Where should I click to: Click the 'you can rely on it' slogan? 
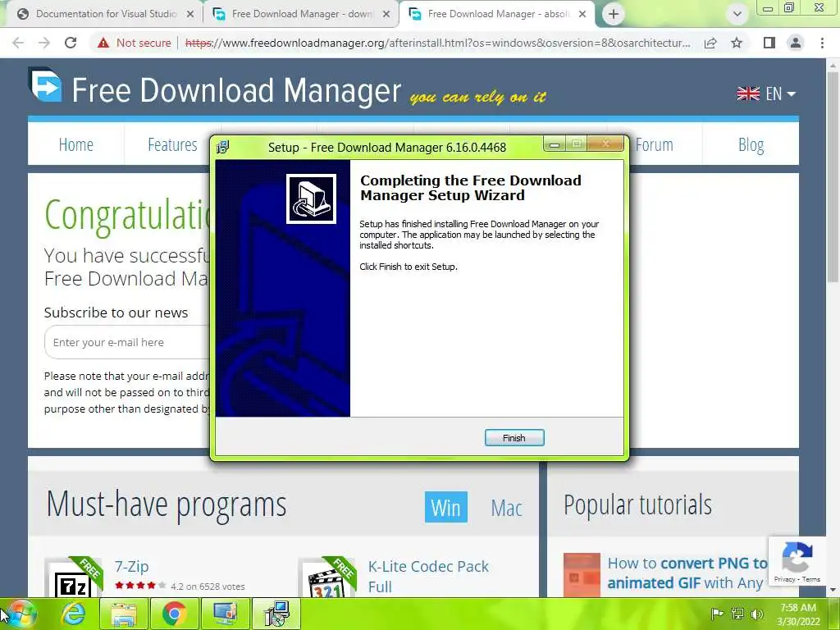[x=477, y=97]
